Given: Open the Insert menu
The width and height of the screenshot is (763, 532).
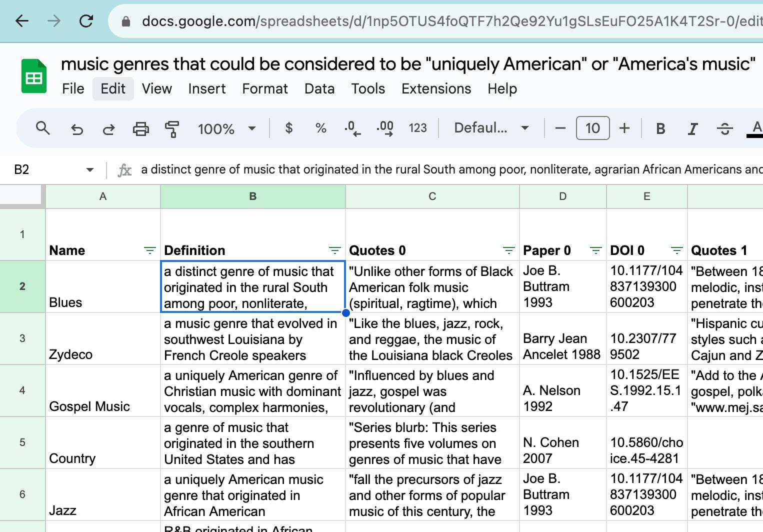Looking at the screenshot, I should coord(206,88).
